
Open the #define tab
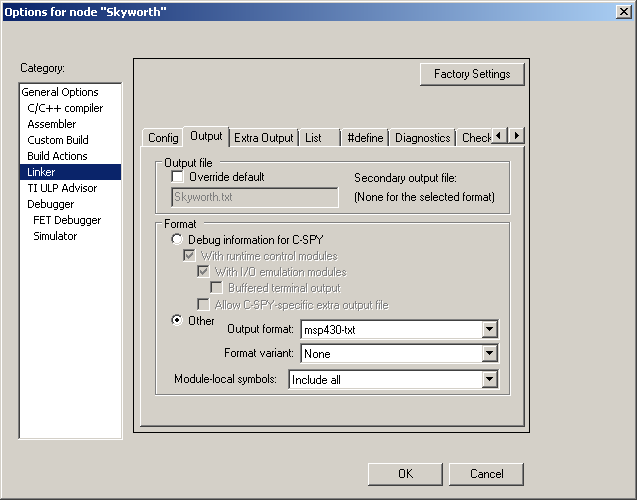click(364, 138)
